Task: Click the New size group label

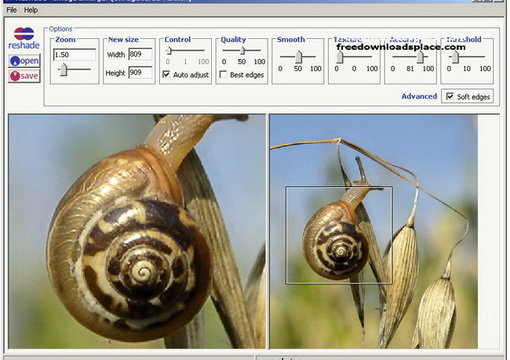Action: (x=123, y=39)
